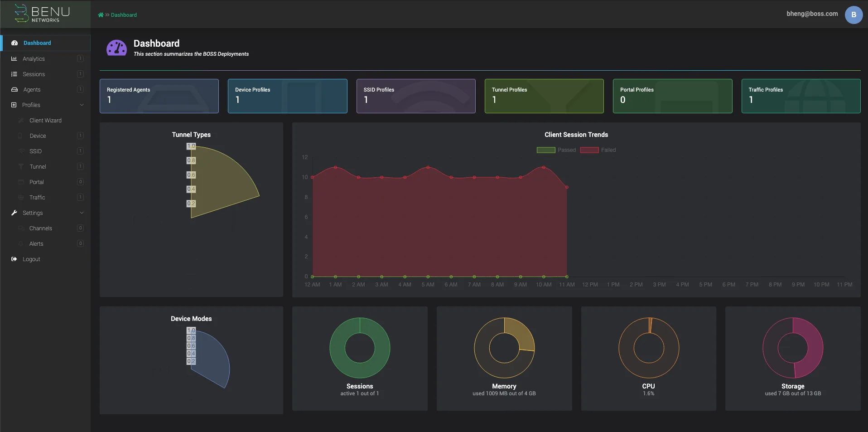Click the home breadcrumb icon
The image size is (868, 432).
101,15
